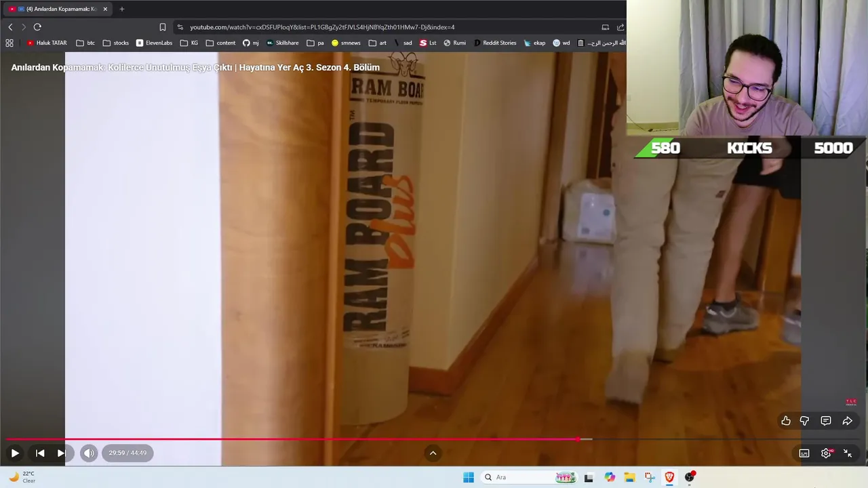Open the ekap bookmark
The height and width of the screenshot is (488, 868).
534,43
